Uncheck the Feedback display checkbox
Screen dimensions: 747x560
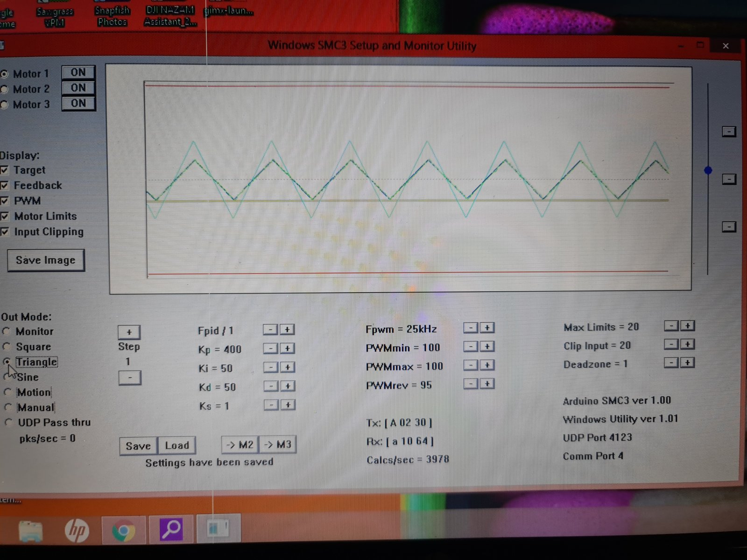pyautogui.click(x=5, y=185)
